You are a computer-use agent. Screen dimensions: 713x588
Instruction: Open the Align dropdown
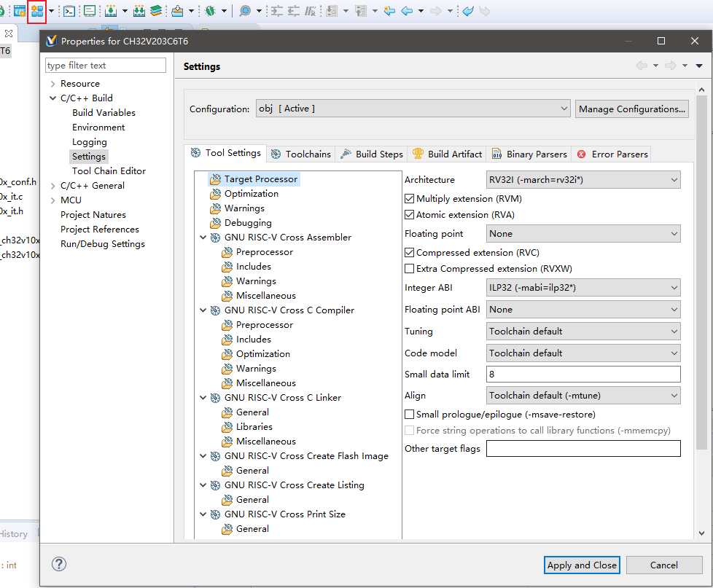[x=583, y=396]
